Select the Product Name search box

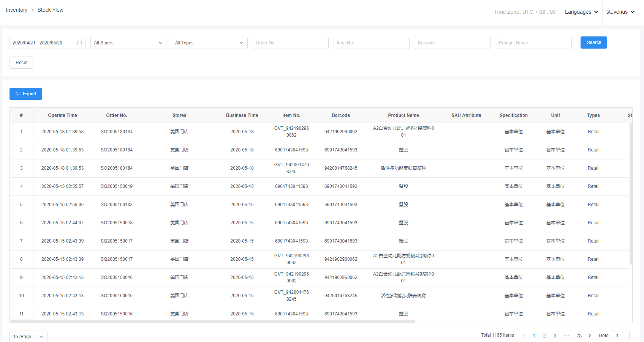(x=533, y=43)
